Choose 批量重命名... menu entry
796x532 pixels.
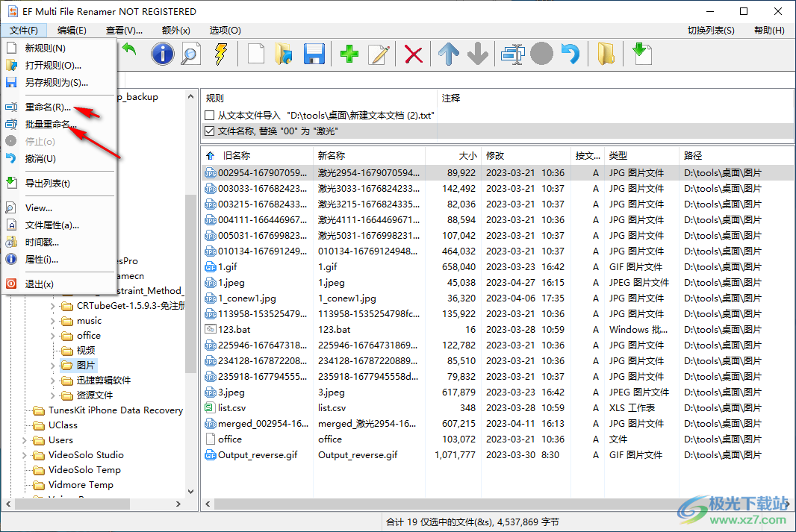point(60,125)
